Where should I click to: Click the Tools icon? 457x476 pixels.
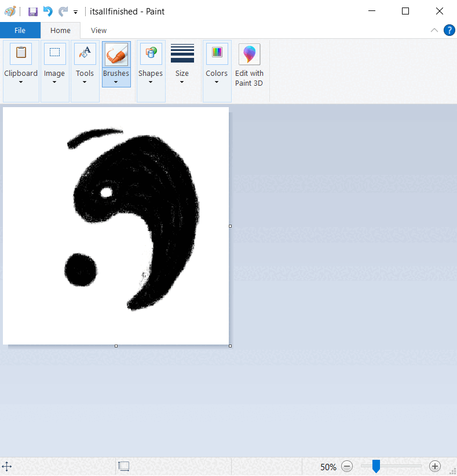pyautogui.click(x=85, y=53)
